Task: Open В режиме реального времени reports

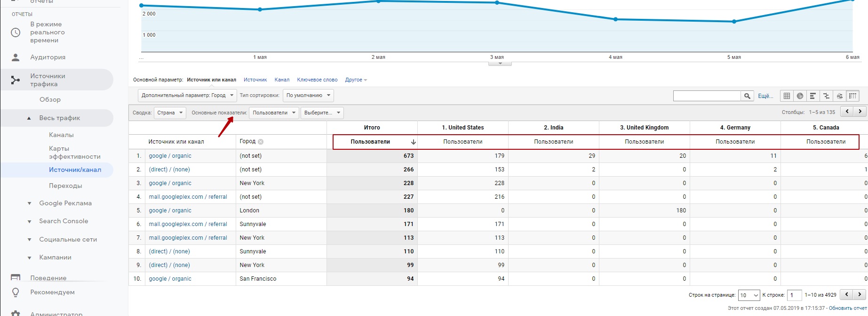Action: tap(48, 32)
